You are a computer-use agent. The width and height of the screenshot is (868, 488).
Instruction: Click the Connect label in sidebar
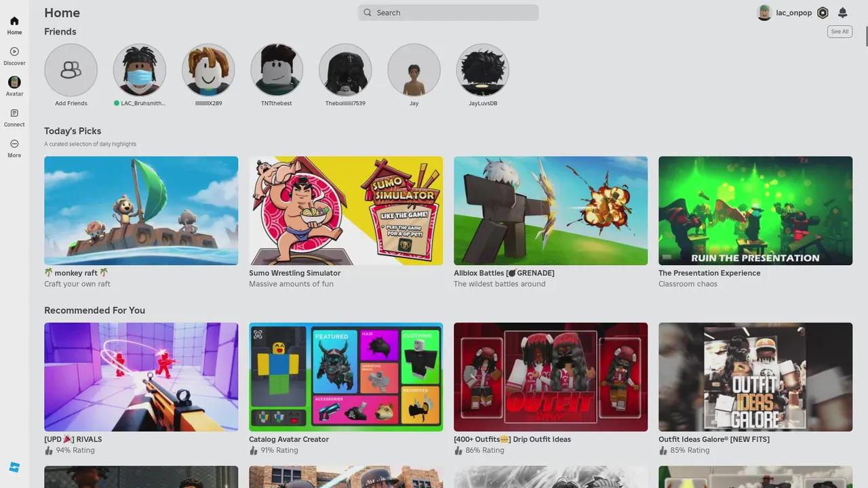pos(14,125)
